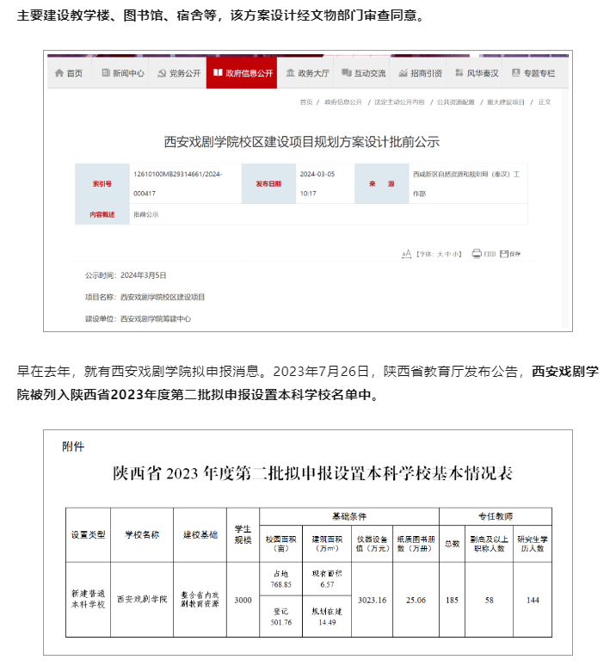The image size is (616, 672).
Task: Click the 建校基础 column header
Action: (200, 535)
